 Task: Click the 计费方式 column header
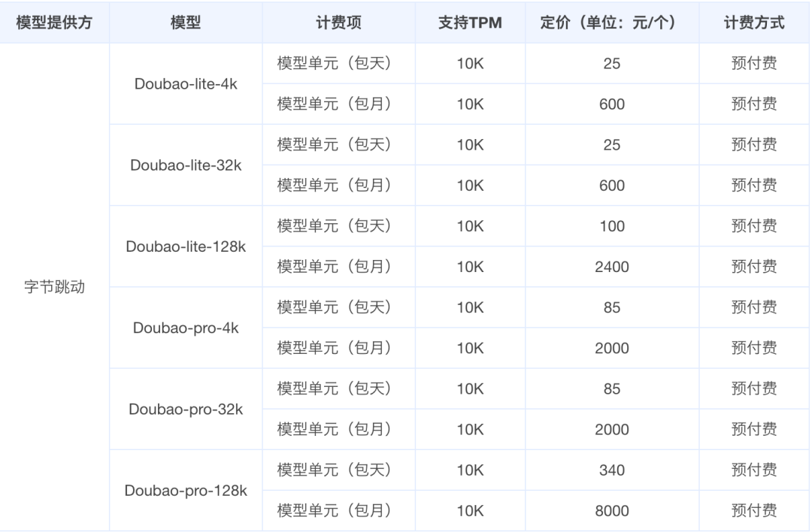tap(754, 23)
